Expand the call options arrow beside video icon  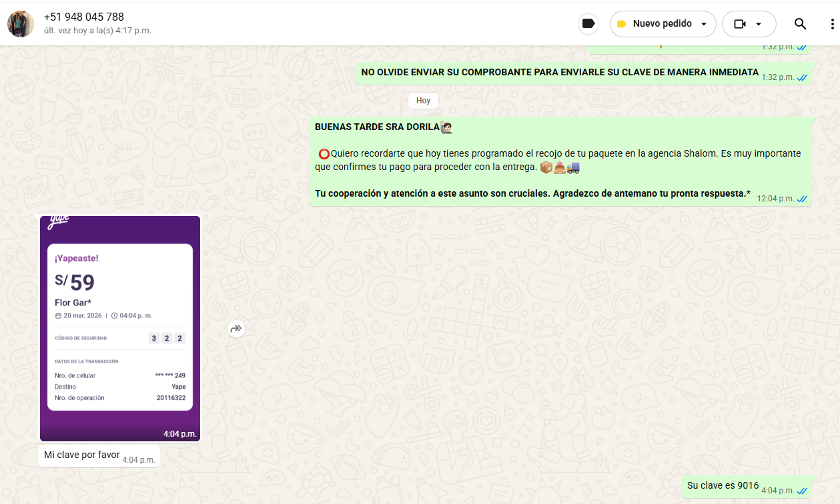[759, 24]
